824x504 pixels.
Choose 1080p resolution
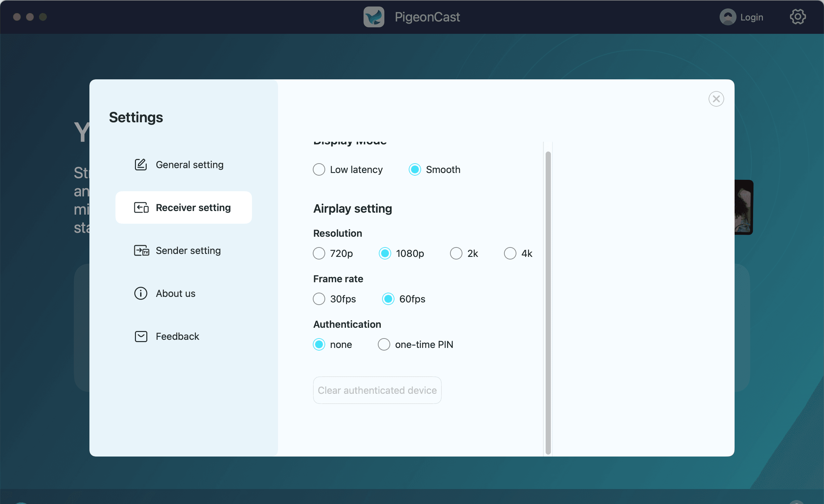point(385,253)
